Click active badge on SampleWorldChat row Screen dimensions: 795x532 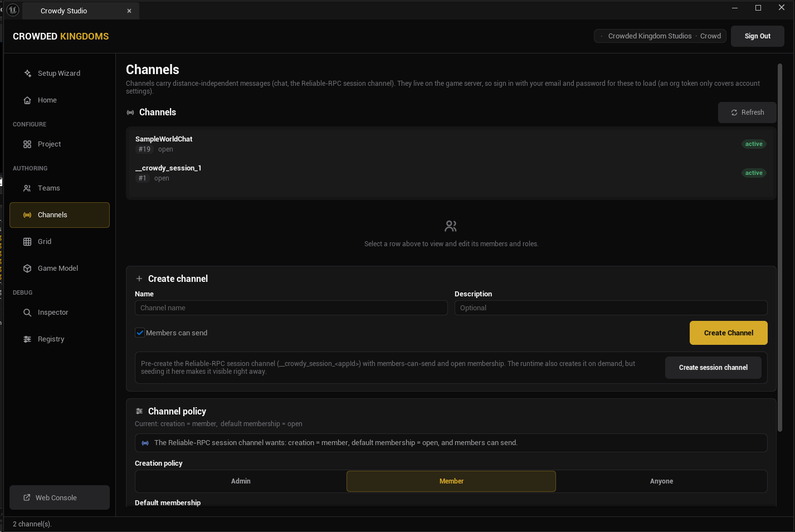coord(754,144)
